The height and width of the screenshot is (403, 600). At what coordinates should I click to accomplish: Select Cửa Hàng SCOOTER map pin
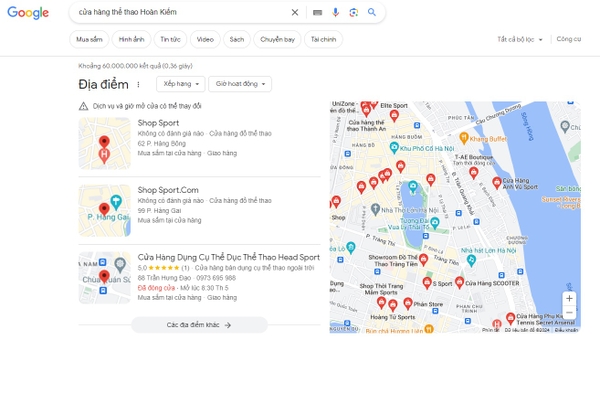click(459, 282)
